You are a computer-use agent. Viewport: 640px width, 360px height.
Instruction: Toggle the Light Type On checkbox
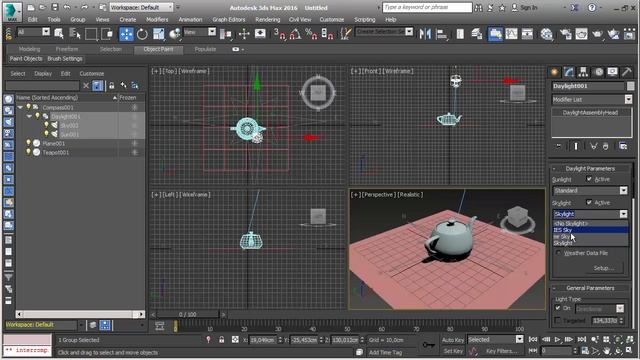pos(558,308)
